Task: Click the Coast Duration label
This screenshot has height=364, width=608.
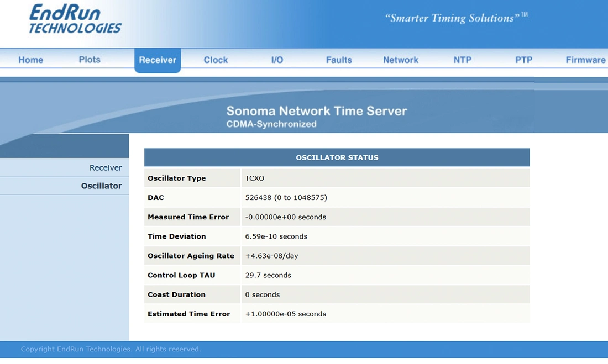Action: point(176,294)
